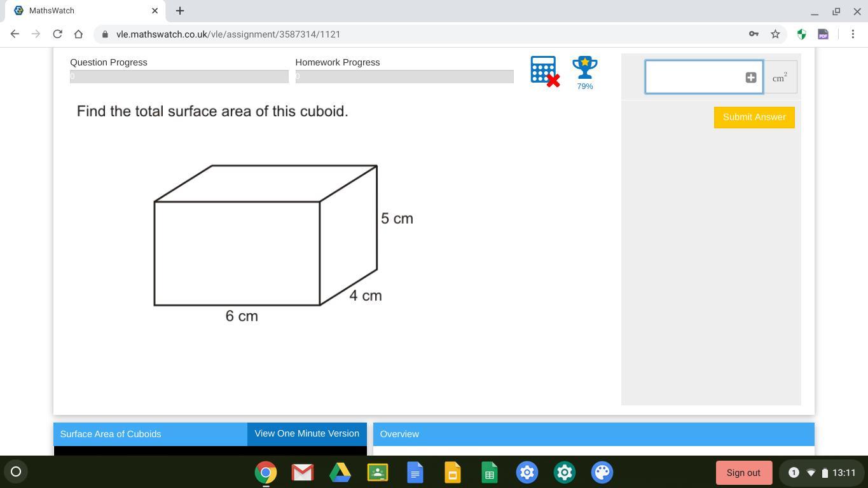Click the calculator not allowed icon
The width and height of the screenshot is (868, 488).
click(x=545, y=72)
